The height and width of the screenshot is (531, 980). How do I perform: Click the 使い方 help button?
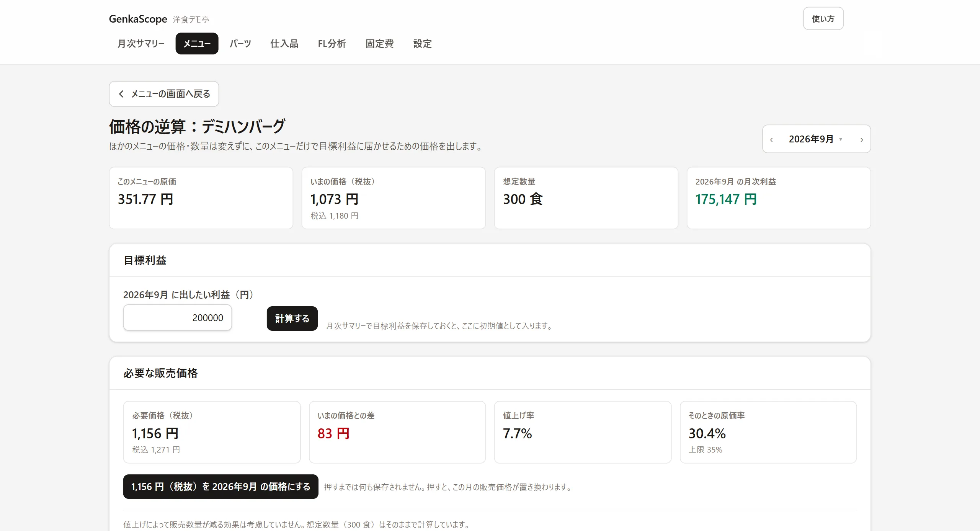[823, 18]
